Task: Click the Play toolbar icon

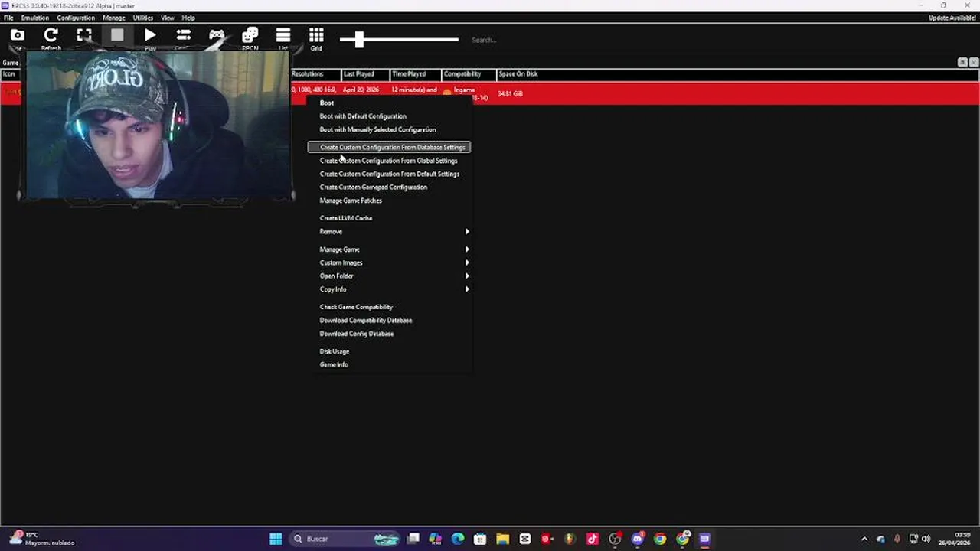Action: click(150, 35)
